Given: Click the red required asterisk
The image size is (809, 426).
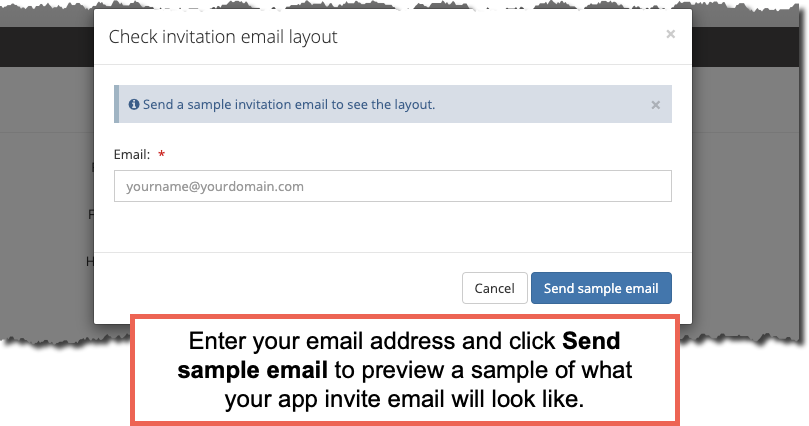Looking at the screenshot, I should point(161,154).
